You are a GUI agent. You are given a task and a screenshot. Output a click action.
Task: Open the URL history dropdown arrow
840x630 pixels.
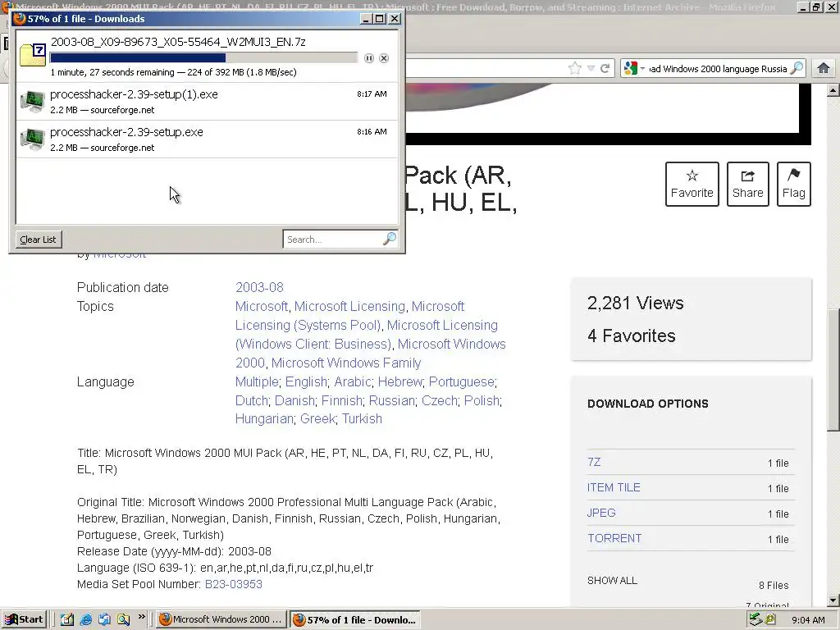pyautogui.click(x=591, y=69)
